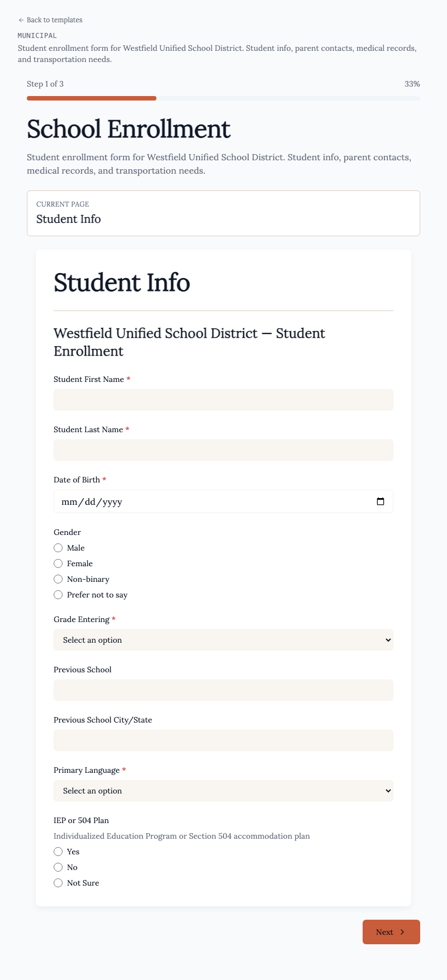Viewport: 447px width, 980px height.
Task: Open the Grade Entering dropdown
Action: (x=223, y=640)
